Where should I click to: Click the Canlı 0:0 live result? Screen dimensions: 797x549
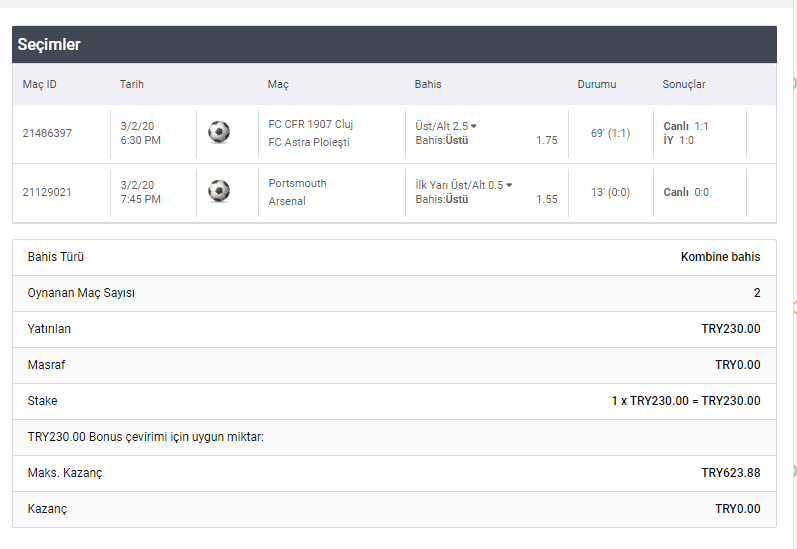(x=686, y=192)
